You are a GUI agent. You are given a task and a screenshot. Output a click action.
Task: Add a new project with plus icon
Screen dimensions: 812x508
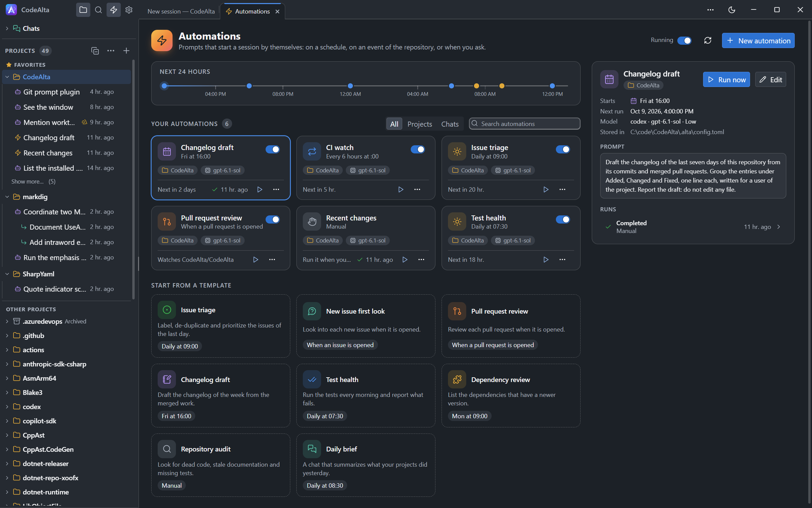coord(126,51)
